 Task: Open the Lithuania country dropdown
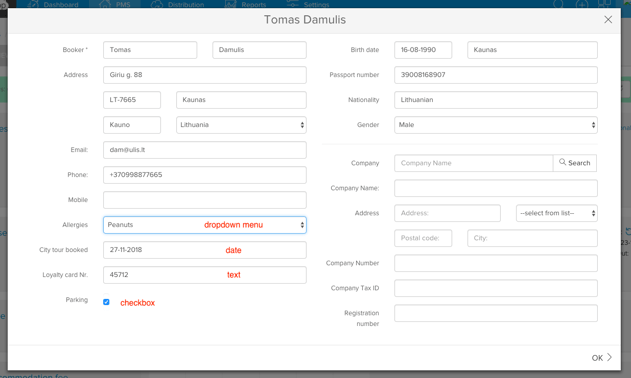(x=241, y=125)
